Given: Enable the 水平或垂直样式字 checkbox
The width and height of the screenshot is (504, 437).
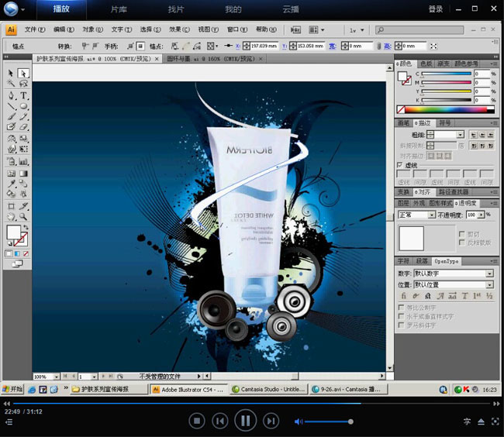Looking at the screenshot, I should coord(401,316).
